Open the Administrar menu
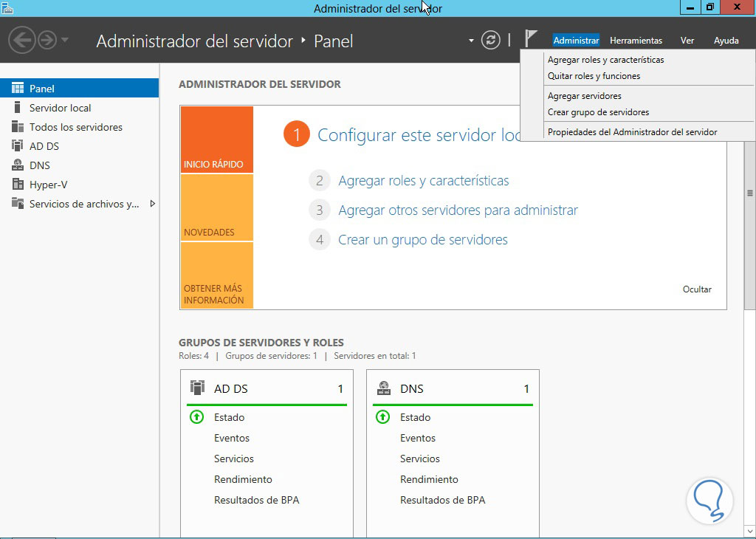756x539 pixels. point(576,41)
